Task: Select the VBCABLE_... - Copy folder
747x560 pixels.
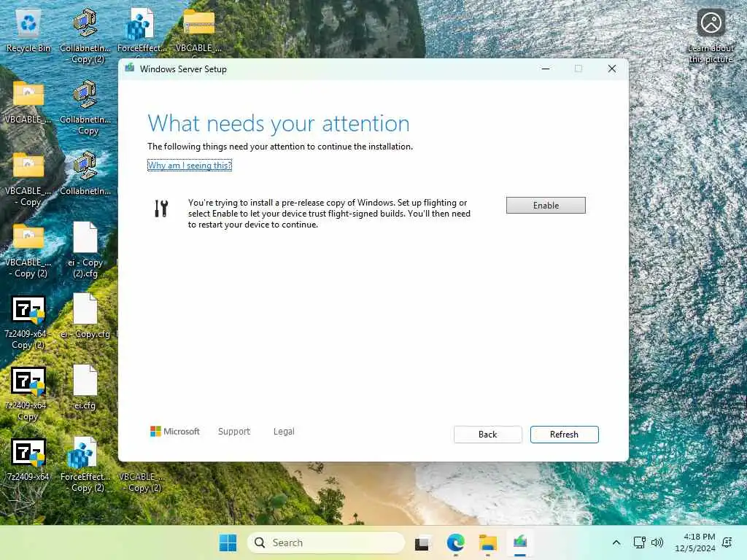Action: tap(28, 179)
